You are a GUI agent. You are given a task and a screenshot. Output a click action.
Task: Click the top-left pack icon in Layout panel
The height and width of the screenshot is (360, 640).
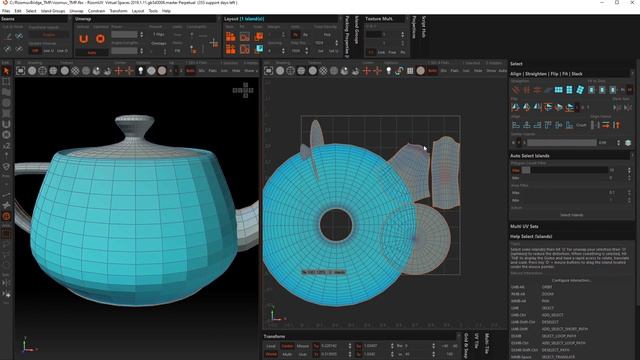pos(231,37)
